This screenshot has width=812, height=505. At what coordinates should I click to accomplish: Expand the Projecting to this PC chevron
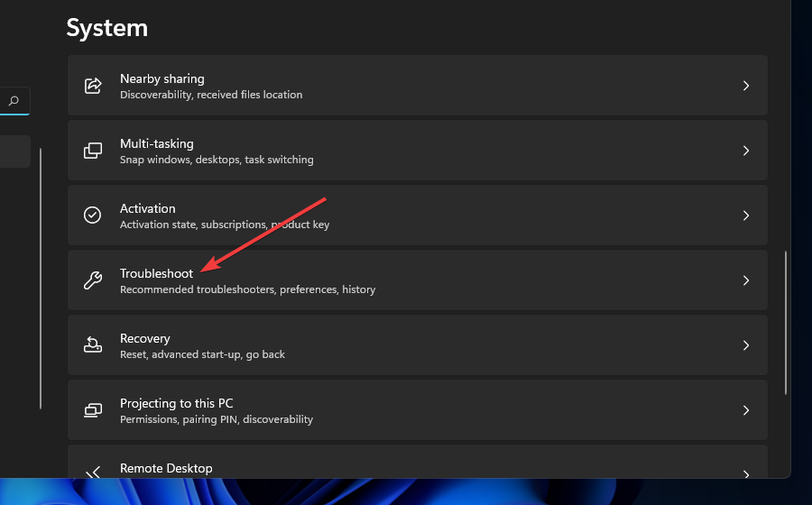tap(745, 410)
